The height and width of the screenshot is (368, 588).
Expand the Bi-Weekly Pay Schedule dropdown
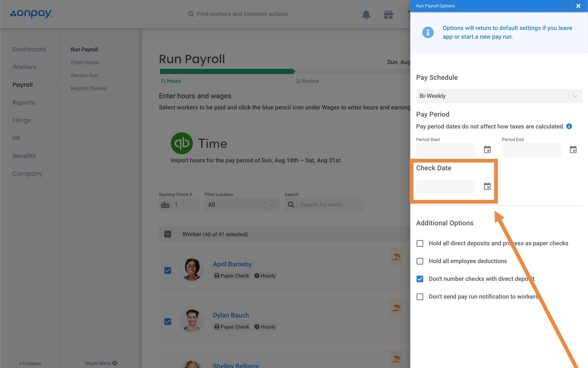pyautogui.click(x=499, y=96)
